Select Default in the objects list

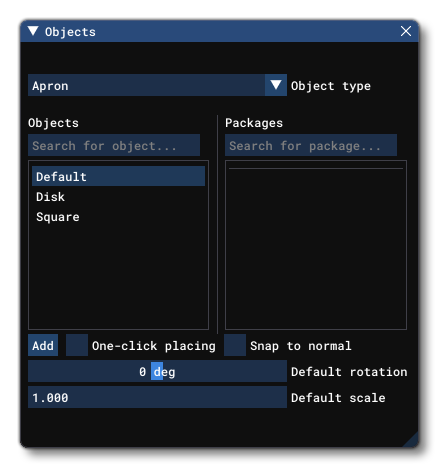coord(118,176)
